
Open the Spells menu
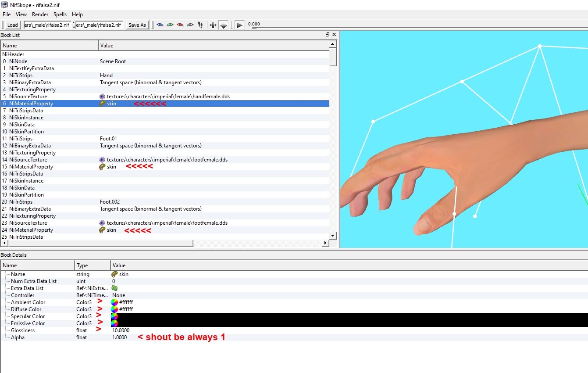click(60, 14)
